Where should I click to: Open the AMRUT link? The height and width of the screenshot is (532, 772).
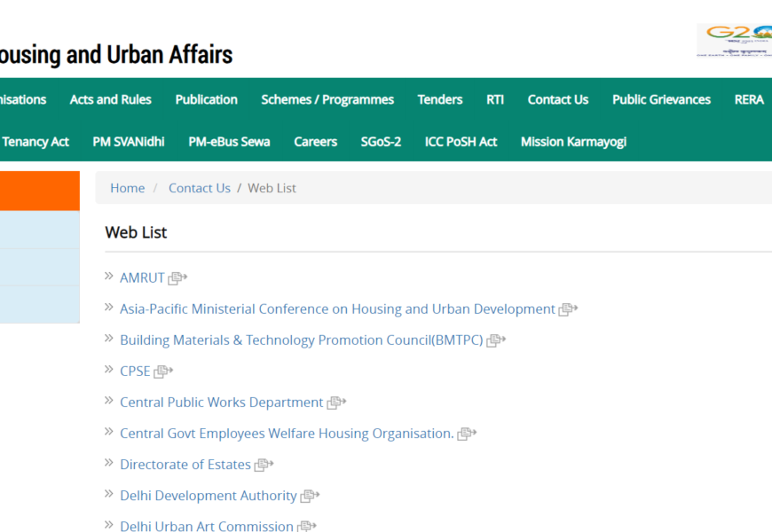[142, 278]
